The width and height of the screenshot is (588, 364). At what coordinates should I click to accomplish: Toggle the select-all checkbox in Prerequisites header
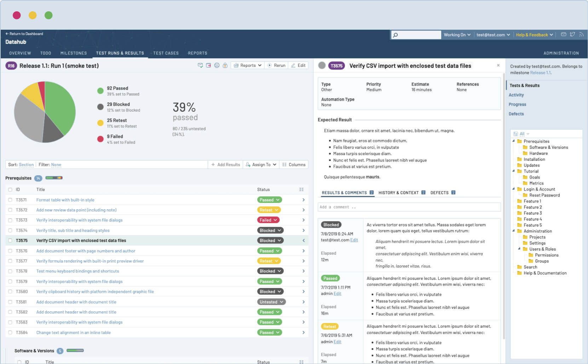pyautogui.click(x=10, y=190)
